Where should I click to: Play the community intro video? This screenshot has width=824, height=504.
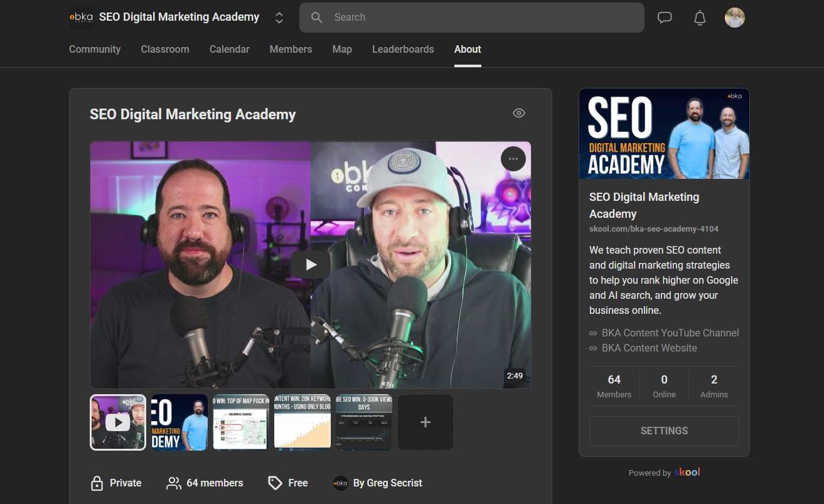[x=310, y=264]
